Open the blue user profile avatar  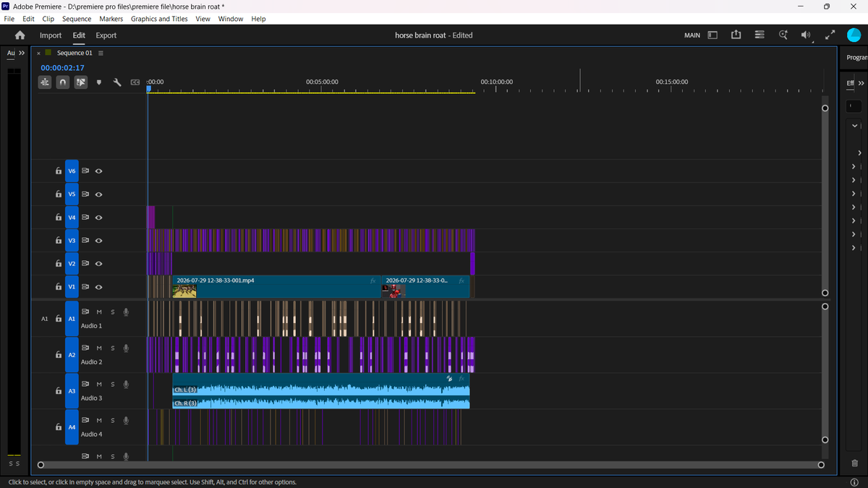tap(854, 35)
